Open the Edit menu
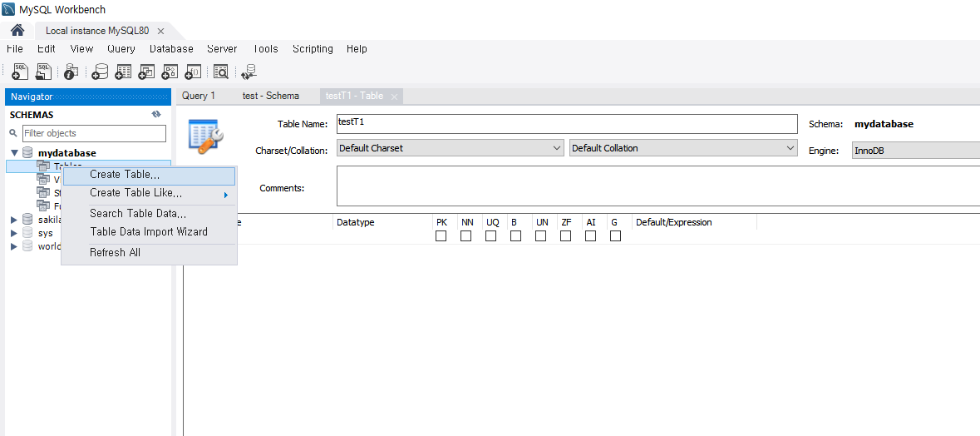980x436 pixels. point(47,49)
